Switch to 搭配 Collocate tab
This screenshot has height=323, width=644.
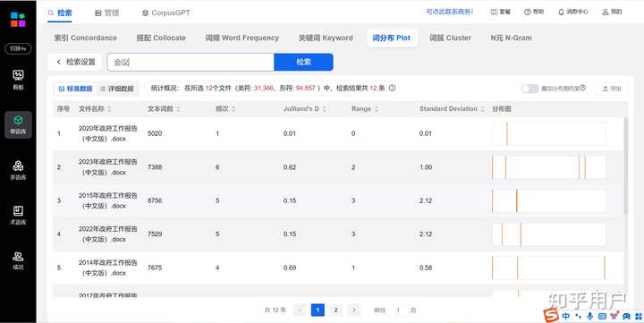point(161,38)
